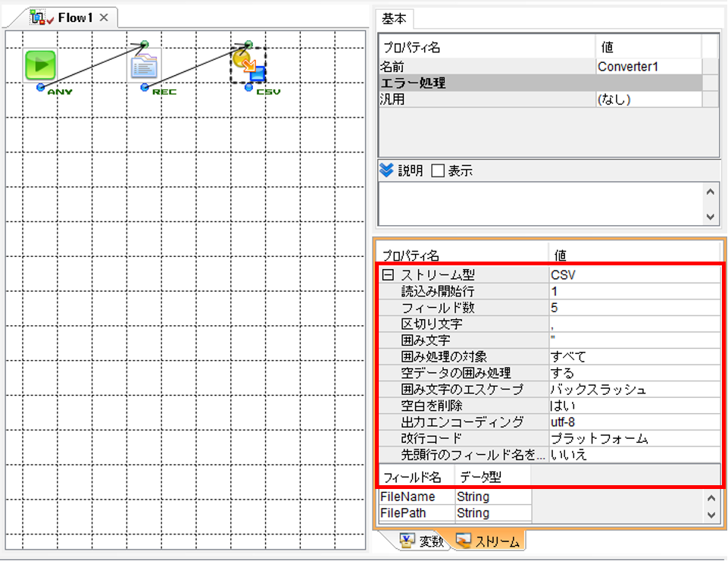Select the FileName field row
The height and width of the screenshot is (561, 728).
pyautogui.click(x=455, y=497)
